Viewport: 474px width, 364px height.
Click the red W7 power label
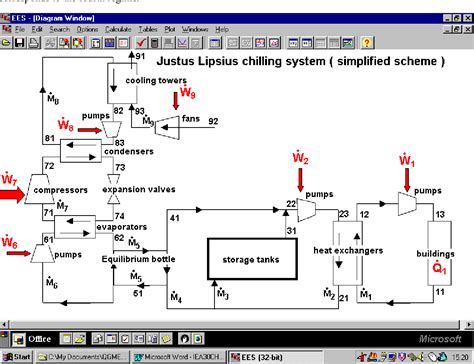(x=9, y=179)
